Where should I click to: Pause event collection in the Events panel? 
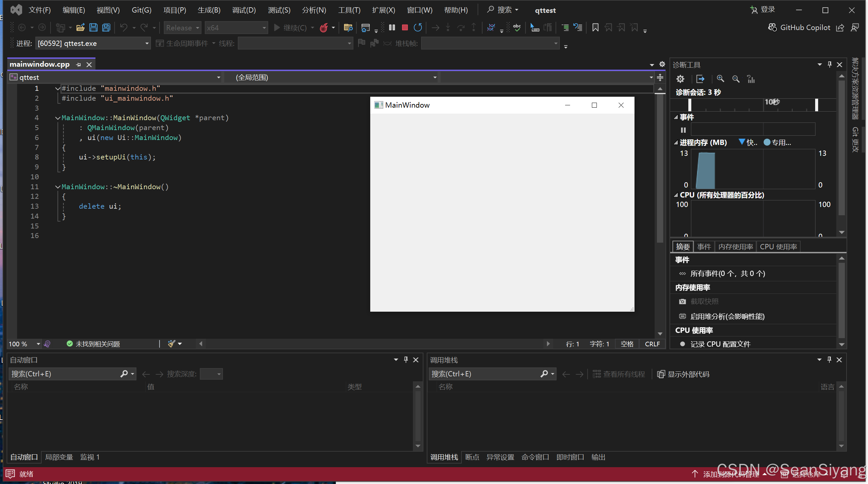(x=683, y=130)
